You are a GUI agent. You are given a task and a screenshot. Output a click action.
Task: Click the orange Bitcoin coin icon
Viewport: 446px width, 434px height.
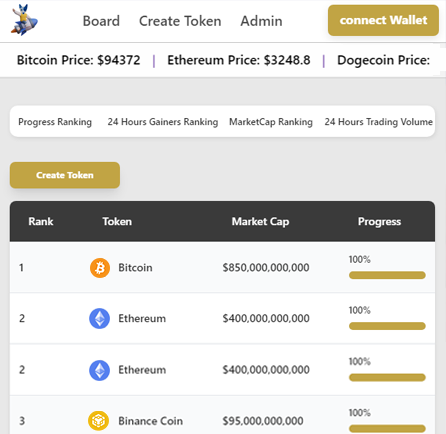point(100,268)
